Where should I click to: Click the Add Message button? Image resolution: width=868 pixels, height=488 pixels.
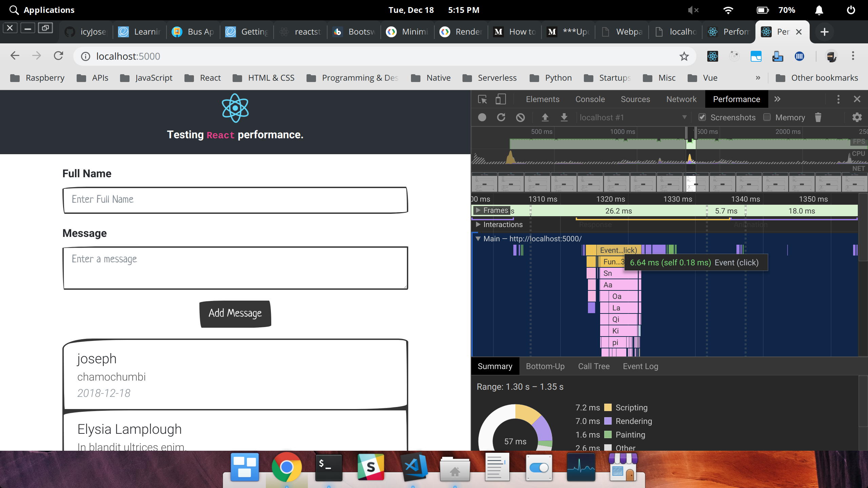click(234, 313)
